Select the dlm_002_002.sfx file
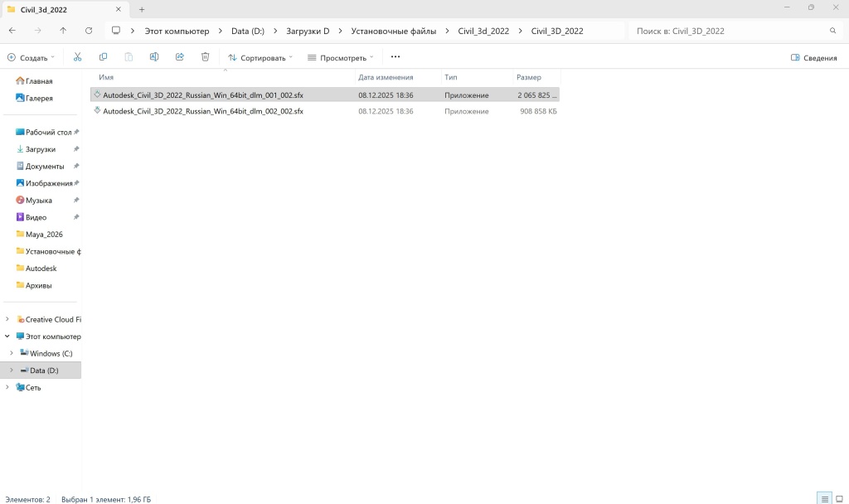Screen dimensions: 849x504 coord(202,111)
